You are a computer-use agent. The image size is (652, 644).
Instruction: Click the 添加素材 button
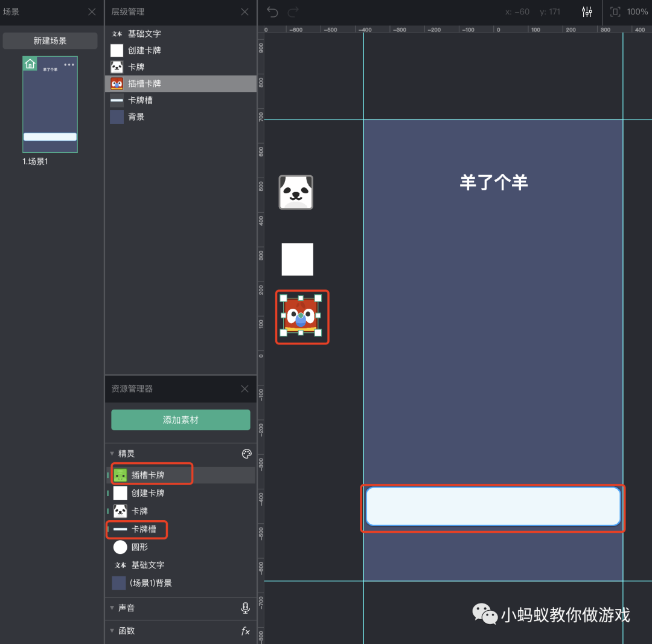click(181, 420)
